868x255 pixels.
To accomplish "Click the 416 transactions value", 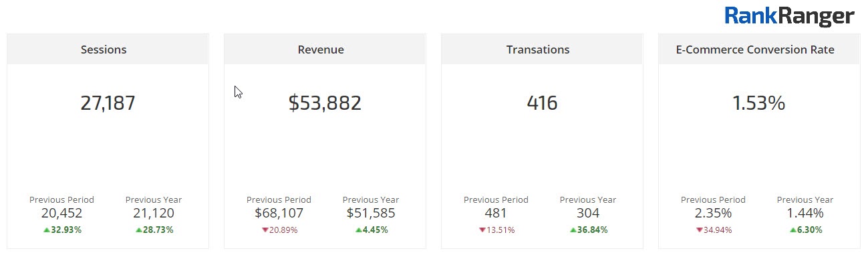I will click(542, 103).
